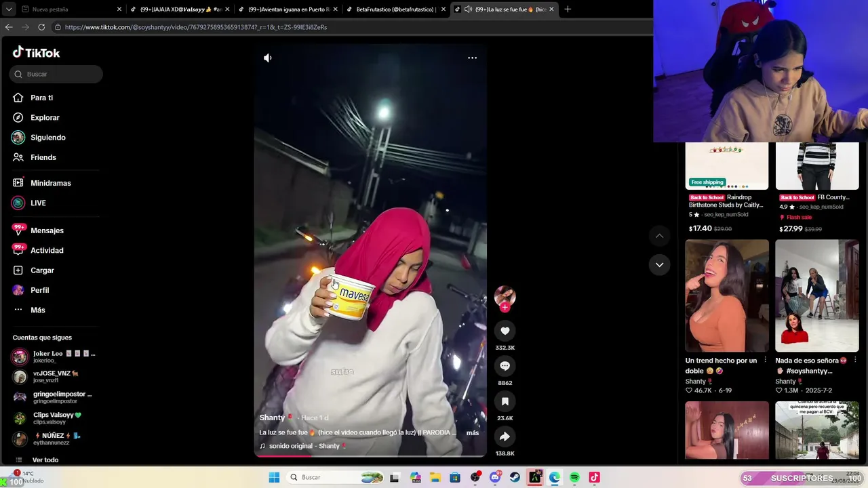This screenshot has height=488, width=868.
Task: Open the TikTok app from the taskbar
Action: click(594, 477)
